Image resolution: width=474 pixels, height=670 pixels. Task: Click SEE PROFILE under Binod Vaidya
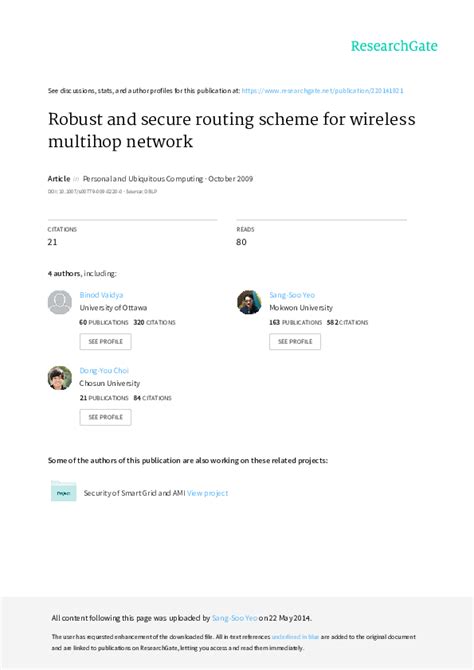pos(105,341)
